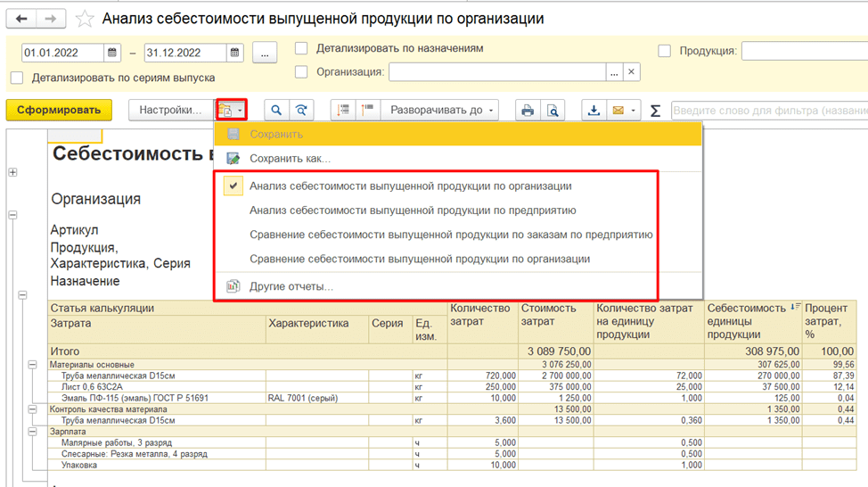Enable 'Детализировать по назначениям' checkbox
868x487 pixels.
click(x=301, y=48)
